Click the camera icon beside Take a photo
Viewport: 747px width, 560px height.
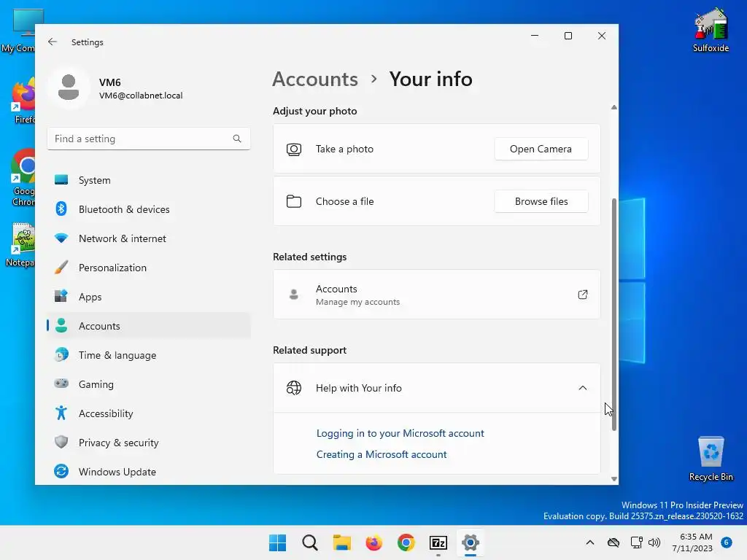pos(294,149)
